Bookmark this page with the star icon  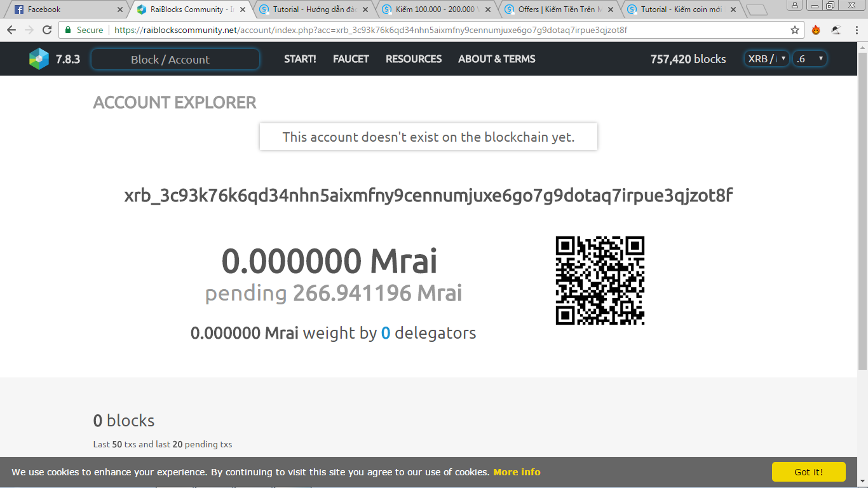pyautogui.click(x=795, y=30)
